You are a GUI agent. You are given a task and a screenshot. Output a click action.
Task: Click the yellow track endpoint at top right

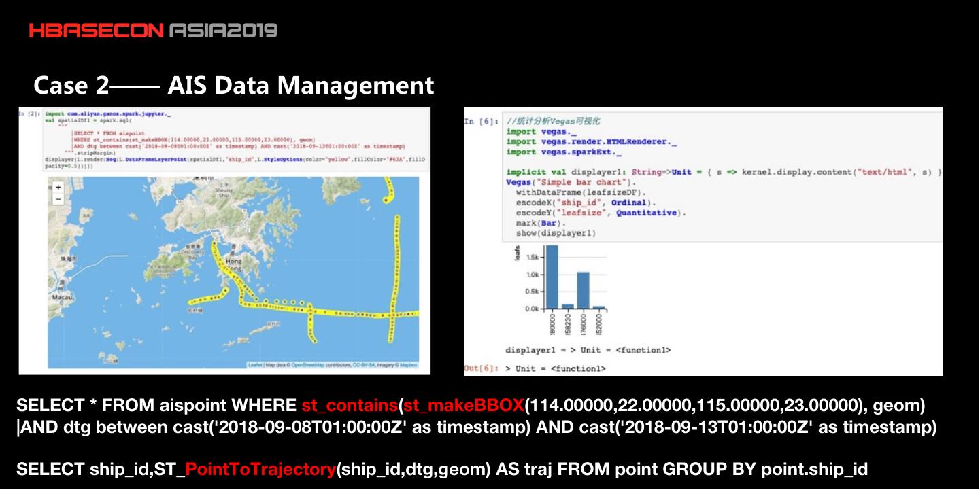coord(386,200)
